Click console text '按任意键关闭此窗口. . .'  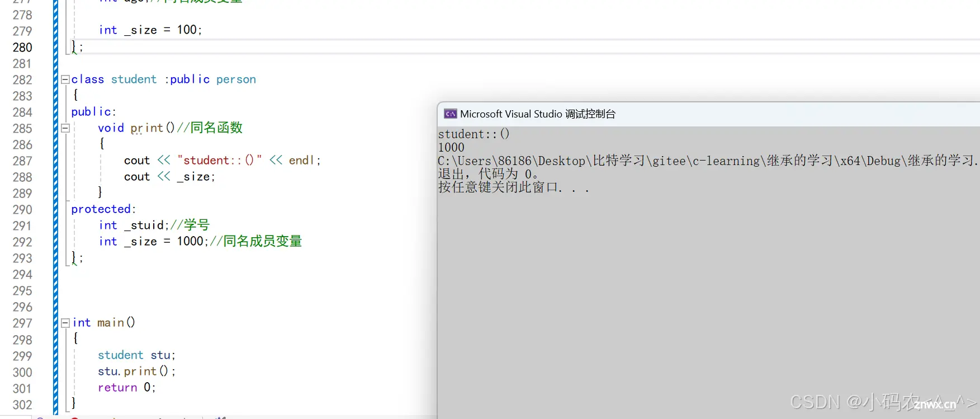514,187
